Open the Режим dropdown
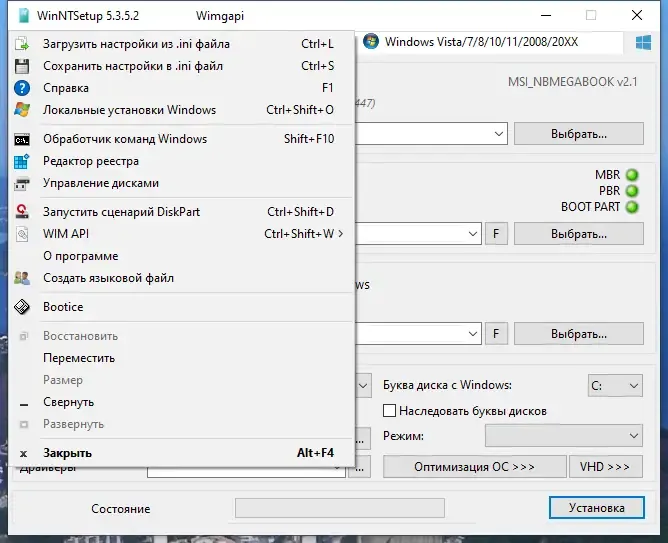The height and width of the screenshot is (543, 668). click(x=564, y=436)
